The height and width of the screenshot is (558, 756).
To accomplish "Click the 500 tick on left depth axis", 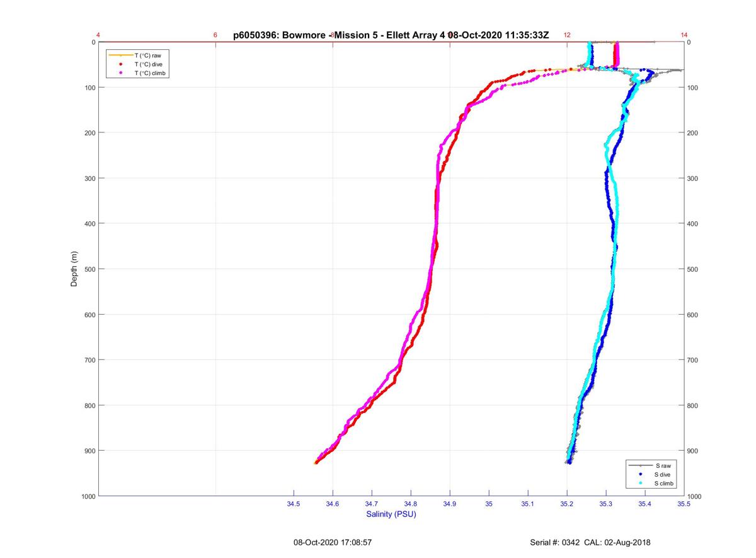I will (89, 269).
